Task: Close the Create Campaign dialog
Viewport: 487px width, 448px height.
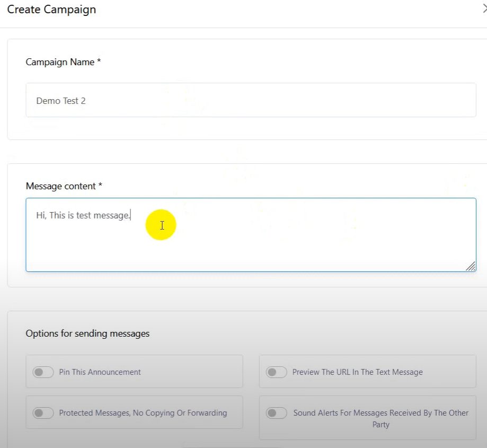Action: 484,10
